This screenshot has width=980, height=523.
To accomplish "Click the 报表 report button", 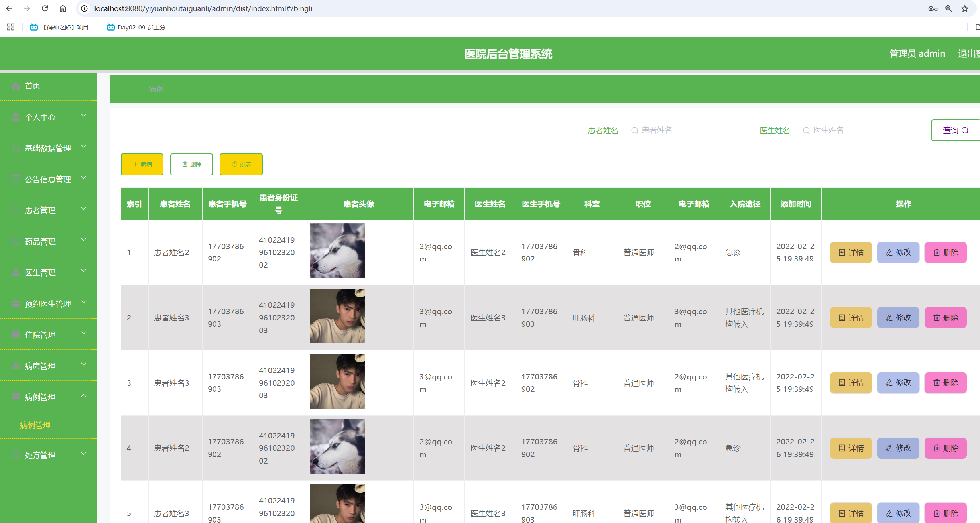I will (x=241, y=164).
